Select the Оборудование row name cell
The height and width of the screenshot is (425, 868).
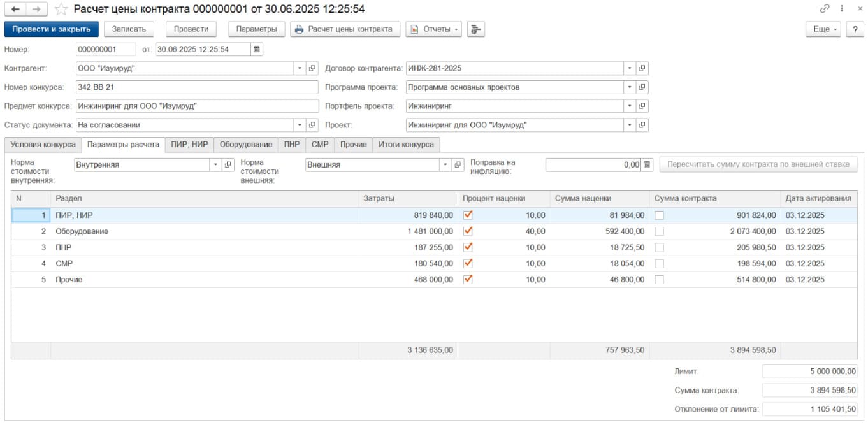pos(204,231)
